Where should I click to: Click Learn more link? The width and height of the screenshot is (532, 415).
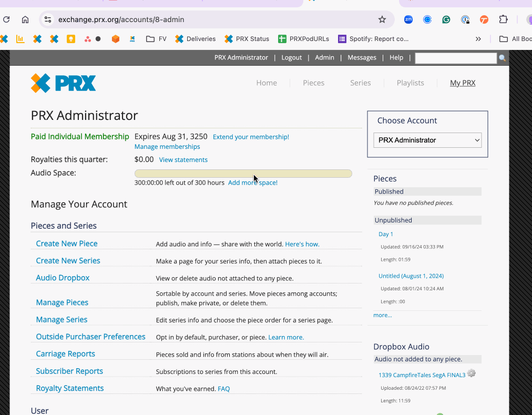coord(286,337)
